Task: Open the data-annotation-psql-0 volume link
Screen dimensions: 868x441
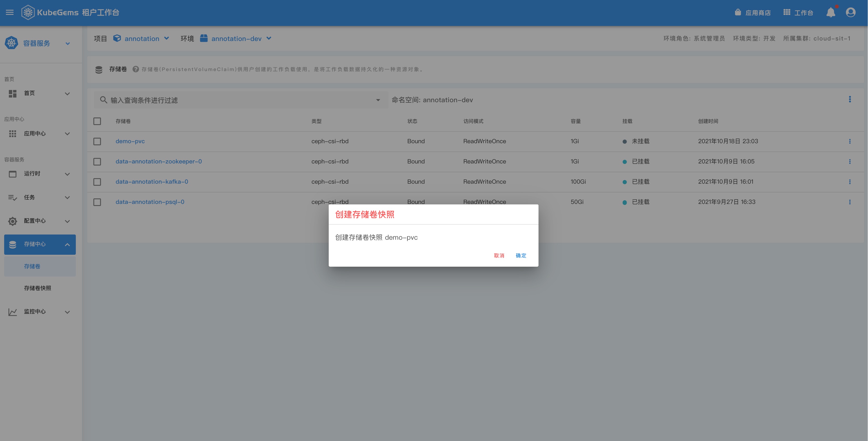Action: pos(150,202)
